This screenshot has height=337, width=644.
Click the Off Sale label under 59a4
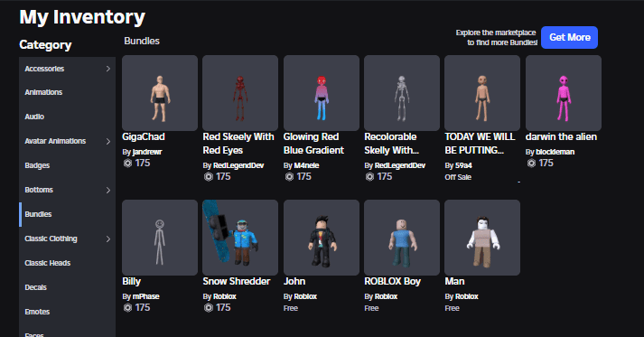click(458, 177)
